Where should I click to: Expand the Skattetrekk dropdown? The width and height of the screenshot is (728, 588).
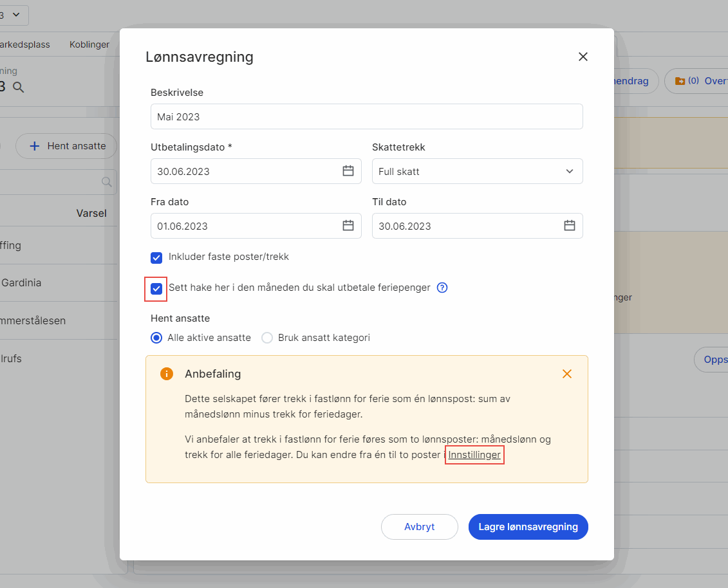pos(477,172)
